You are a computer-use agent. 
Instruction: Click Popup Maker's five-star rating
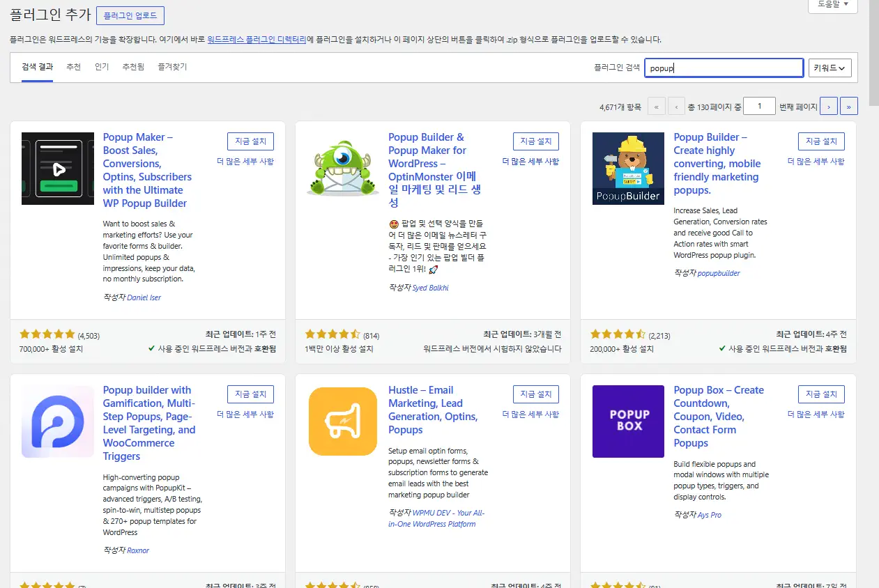[x=47, y=334]
